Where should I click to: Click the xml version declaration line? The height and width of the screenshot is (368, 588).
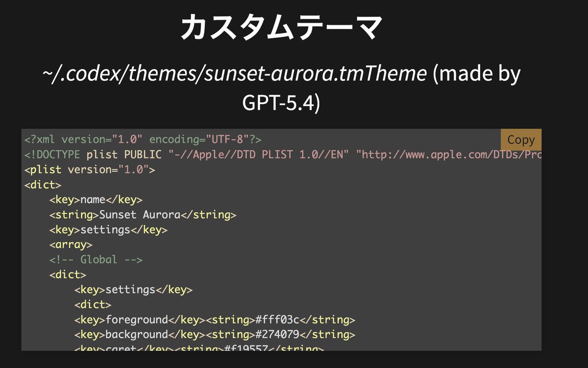pyautogui.click(x=143, y=139)
